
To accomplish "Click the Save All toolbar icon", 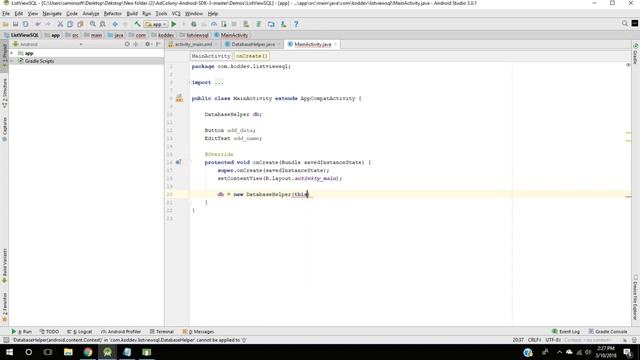I will [x=16, y=24].
